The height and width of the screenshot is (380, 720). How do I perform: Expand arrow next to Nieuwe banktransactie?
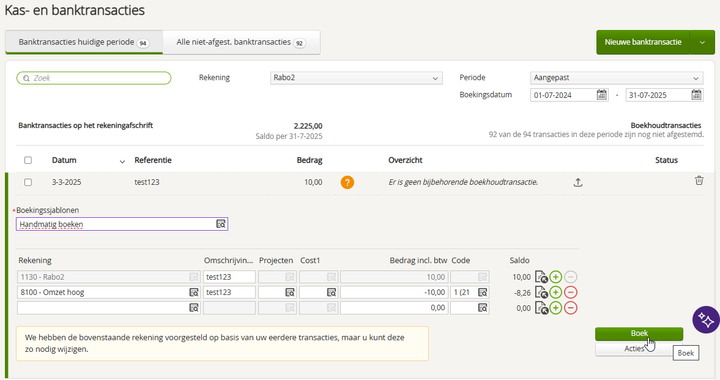(x=702, y=42)
